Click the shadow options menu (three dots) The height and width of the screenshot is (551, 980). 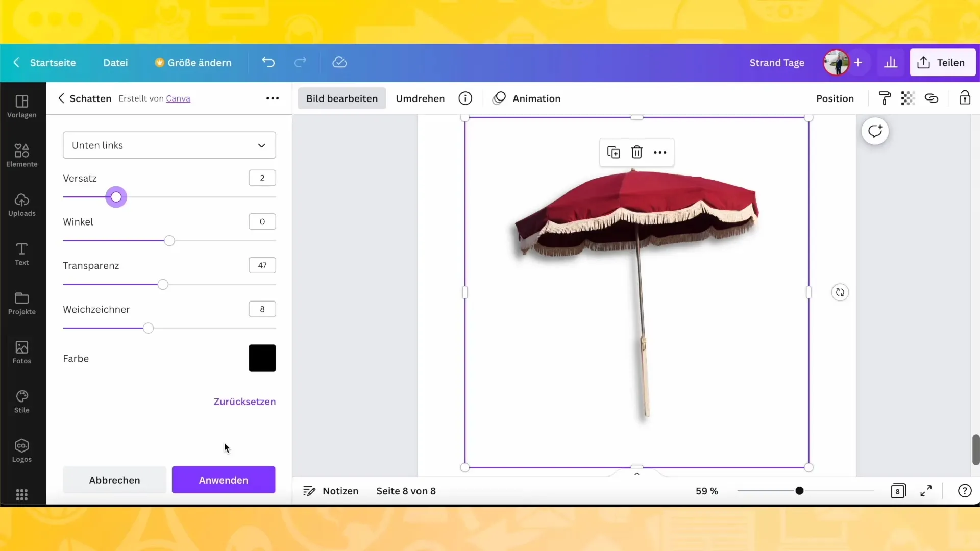pos(273,98)
